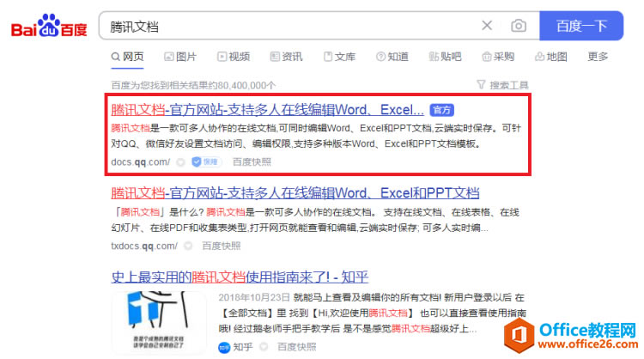This screenshot has width=644, height=359.
Task: Open the 地图 tab
Action: (550, 57)
